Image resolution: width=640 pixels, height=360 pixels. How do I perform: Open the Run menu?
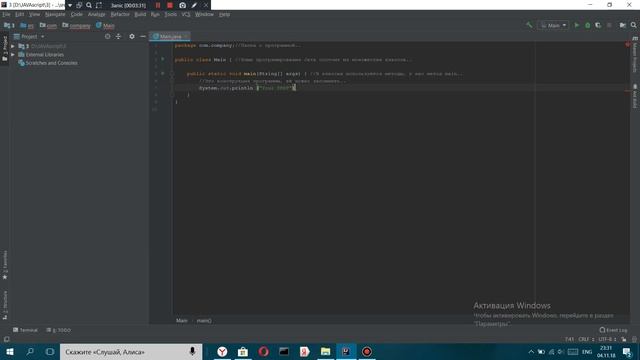(155, 14)
